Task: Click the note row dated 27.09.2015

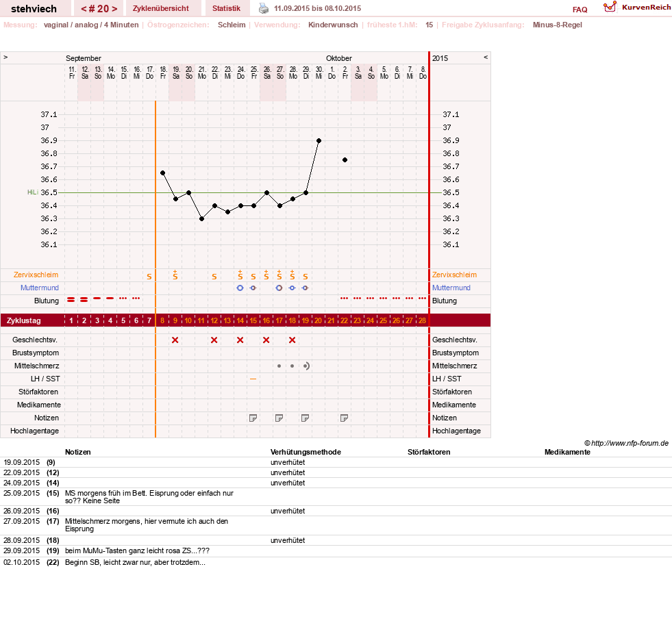Action: [x=336, y=525]
